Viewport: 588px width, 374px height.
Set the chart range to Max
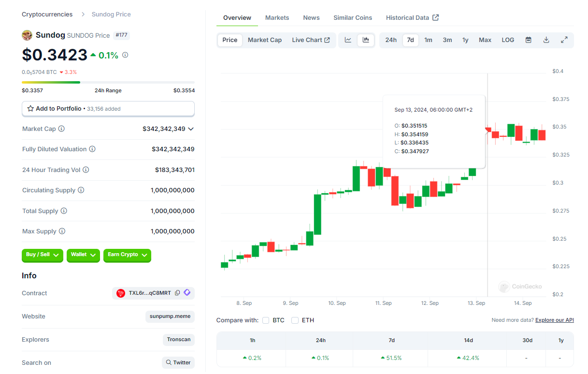point(485,40)
